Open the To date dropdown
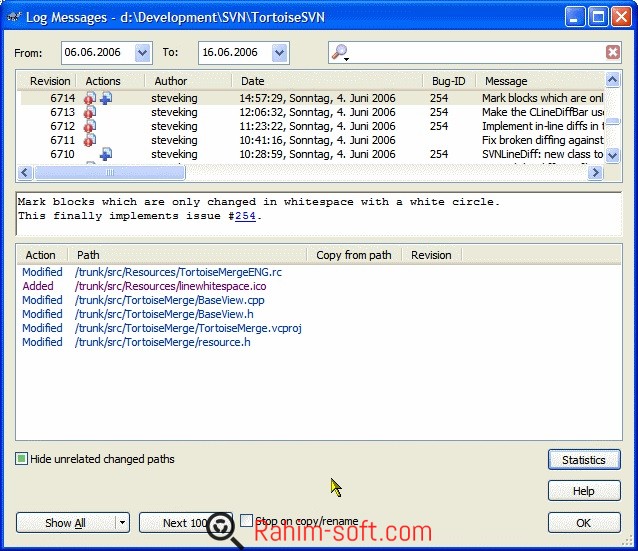 [x=280, y=52]
